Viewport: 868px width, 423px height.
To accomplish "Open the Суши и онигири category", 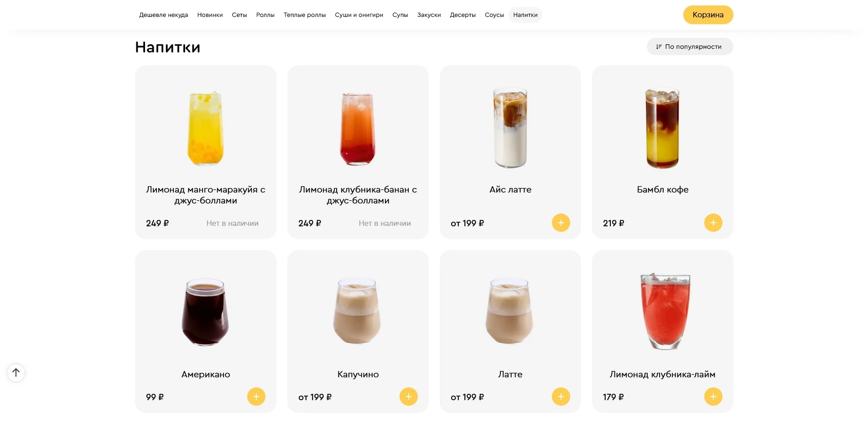I will point(359,15).
